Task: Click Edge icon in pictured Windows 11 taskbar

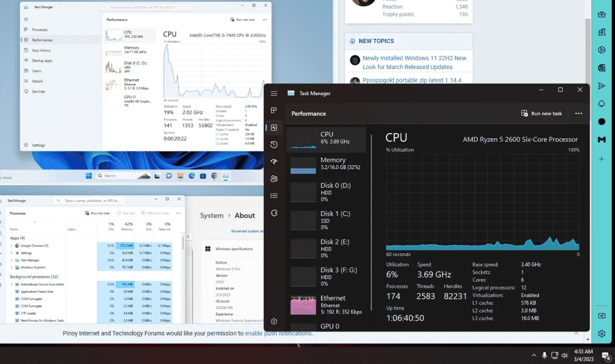Action: tap(192, 176)
